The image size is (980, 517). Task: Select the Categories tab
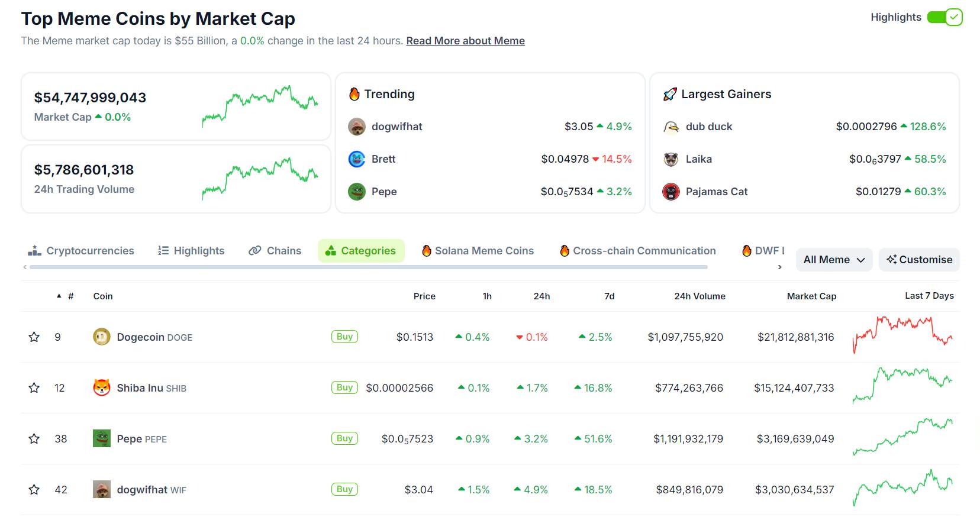[361, 251]
